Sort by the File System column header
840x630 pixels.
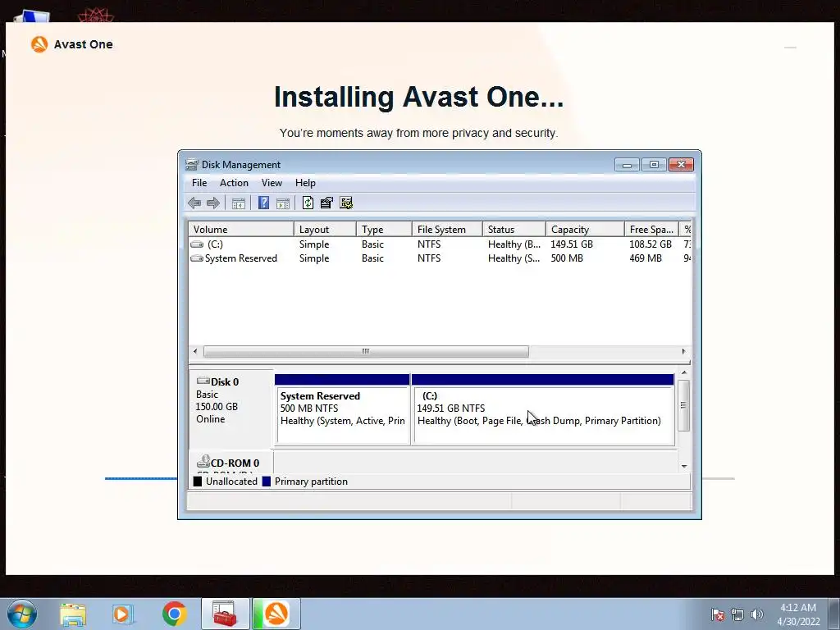447,230
